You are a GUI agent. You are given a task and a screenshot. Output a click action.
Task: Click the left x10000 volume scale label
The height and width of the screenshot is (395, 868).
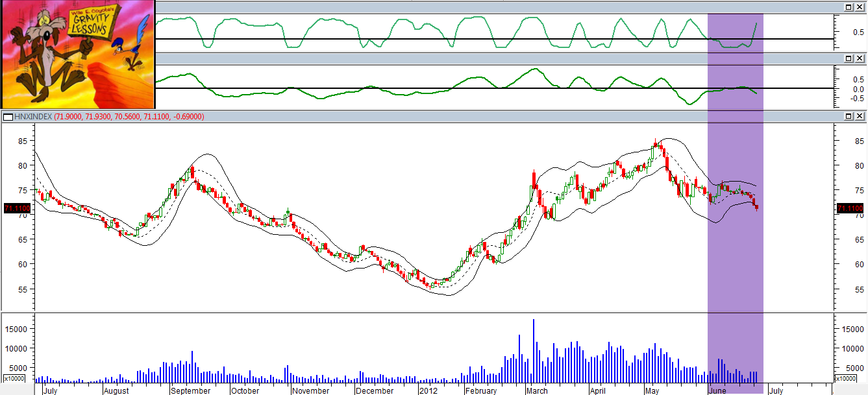point(16,378)
